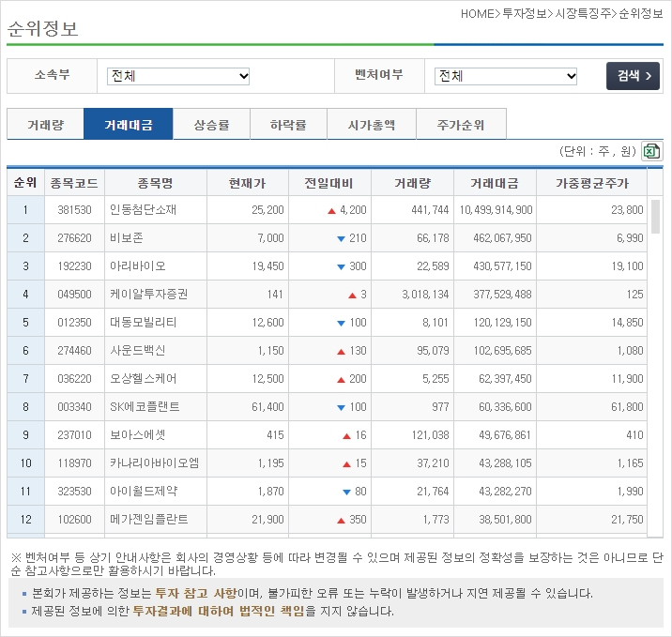Click stock code 237010

pyautogui.click(x=74, y=434)
